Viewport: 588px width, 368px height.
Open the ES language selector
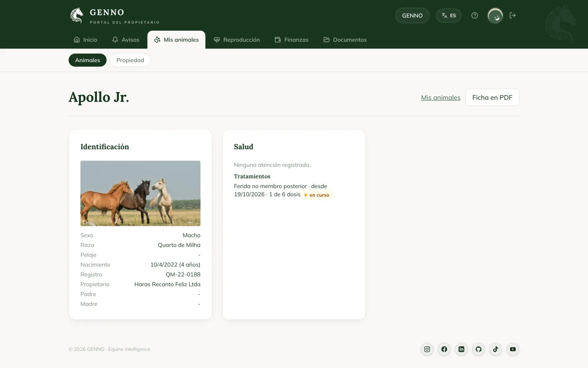pyautogui.click(x=448, y=15)
